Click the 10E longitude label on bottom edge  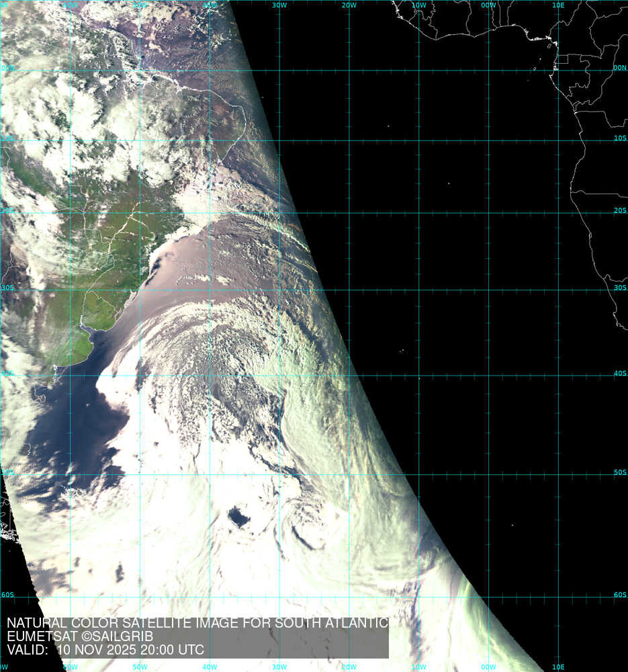(557, 667)
